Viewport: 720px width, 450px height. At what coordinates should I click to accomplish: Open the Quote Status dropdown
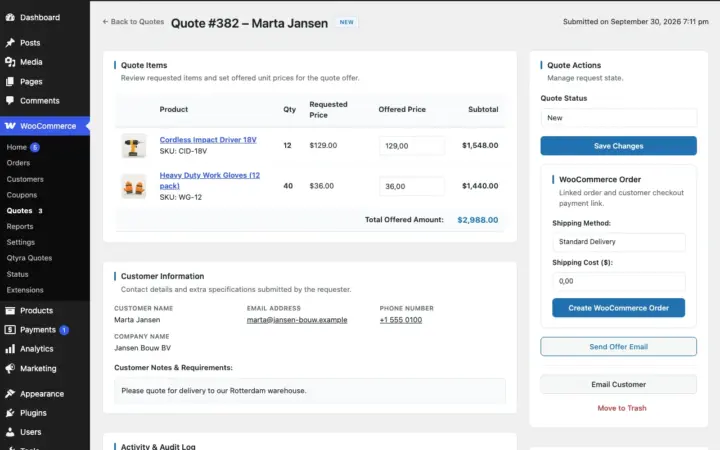click(618, 118)
